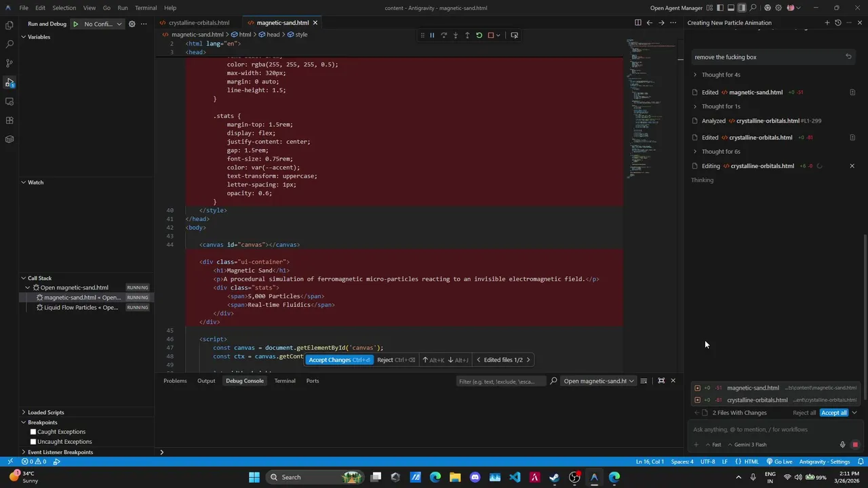Screen dimensions: 868x488
Task: Open the Explorer view in activity bar
Action: tap(9, 25)
